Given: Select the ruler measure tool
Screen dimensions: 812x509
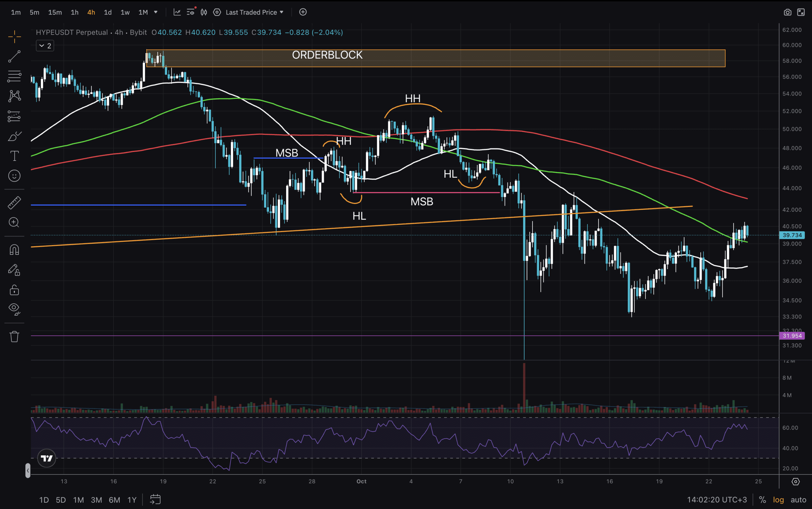Looking at the screenshot, I should pyautogui.click(x=14, y=203).
